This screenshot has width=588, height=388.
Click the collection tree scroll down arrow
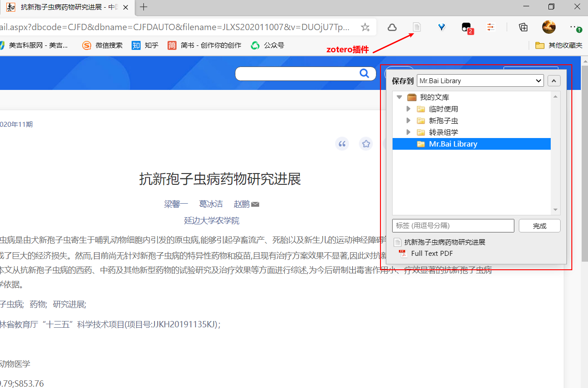point(556,210)
